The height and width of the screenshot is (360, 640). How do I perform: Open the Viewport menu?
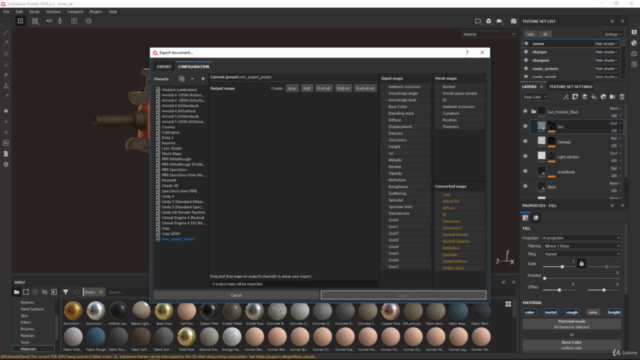75,12
